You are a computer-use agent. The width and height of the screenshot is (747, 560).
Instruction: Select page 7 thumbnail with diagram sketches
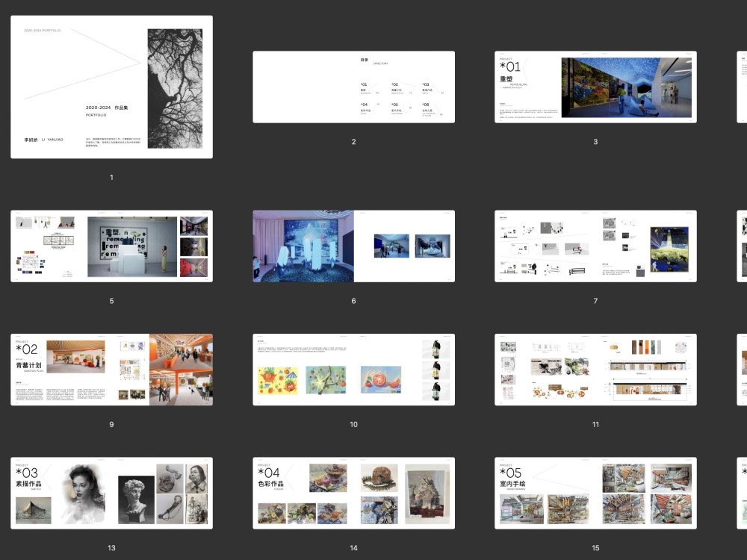(x=595, y=246)
